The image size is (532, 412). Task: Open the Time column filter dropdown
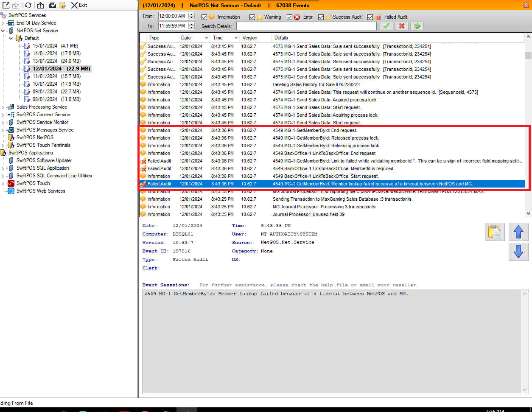coord(236,38)
